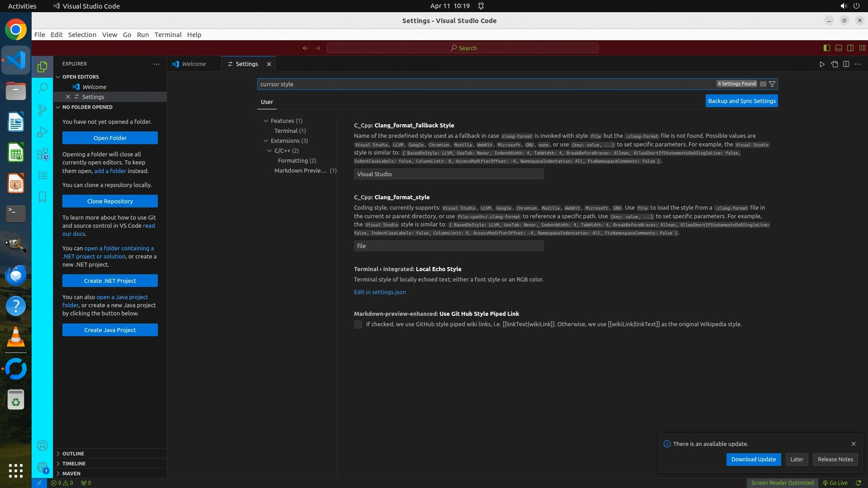The width and height of the screenshot is (868, 488).
Task: Toggle Panel layout icon in title bar
Action: coord(838,48)
